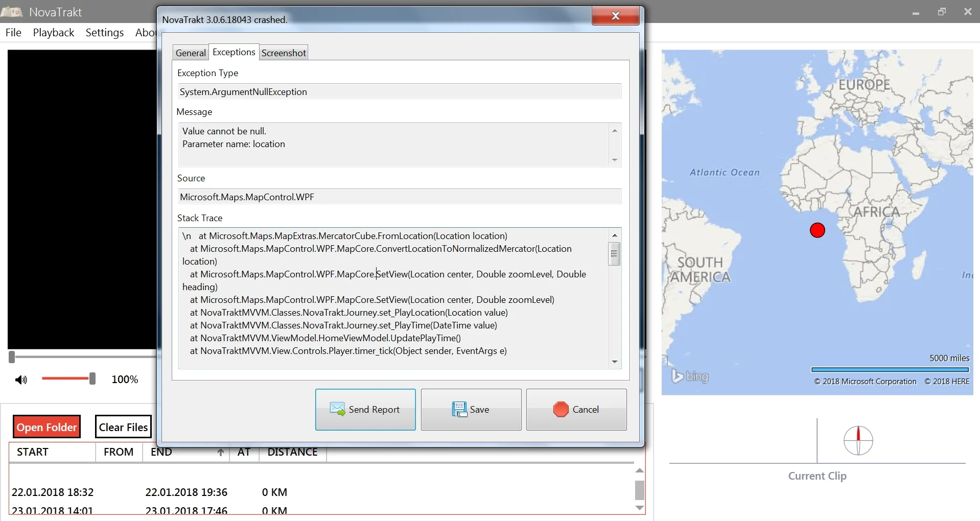This screenshot has width=980, height=521.
Task: Save the crash report
Action: (x=471, y=410)
